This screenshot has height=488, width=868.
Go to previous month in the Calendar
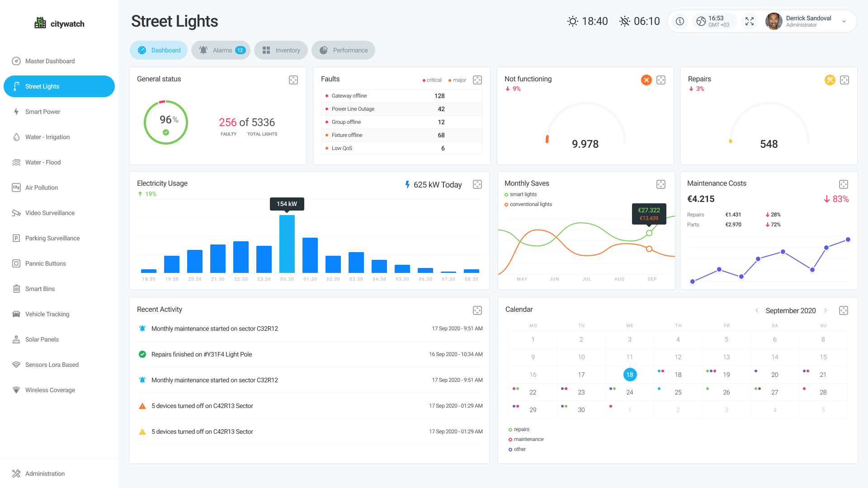click(757, 310)
